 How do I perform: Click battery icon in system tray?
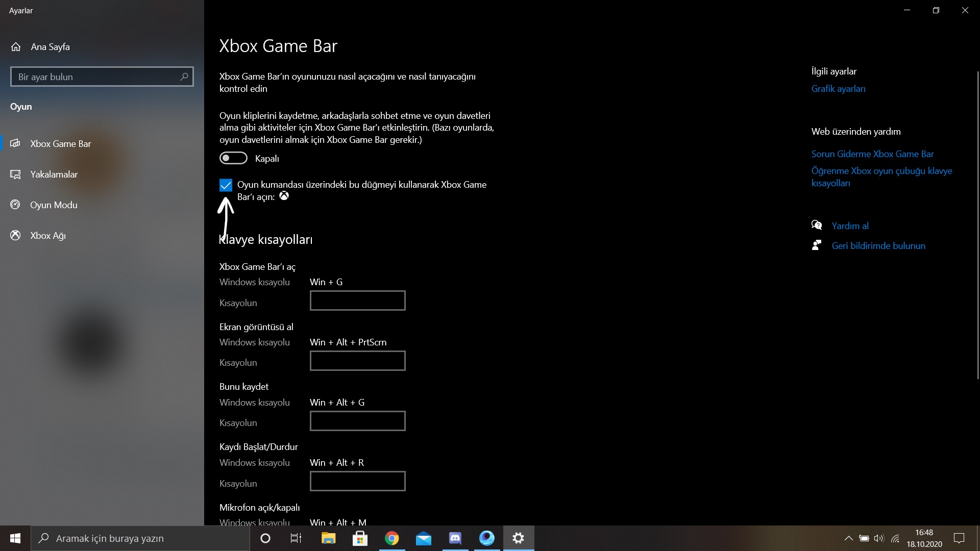pos(864,538)
